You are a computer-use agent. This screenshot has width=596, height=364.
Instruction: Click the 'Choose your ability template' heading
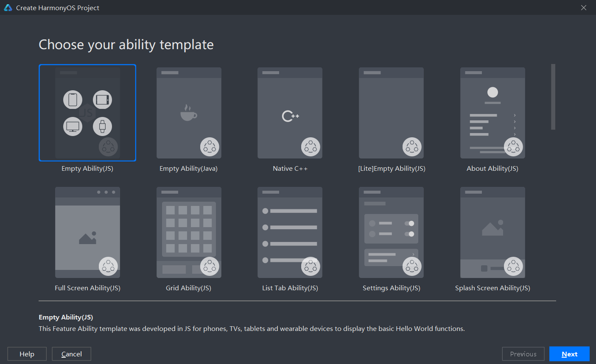coord(126,44)
